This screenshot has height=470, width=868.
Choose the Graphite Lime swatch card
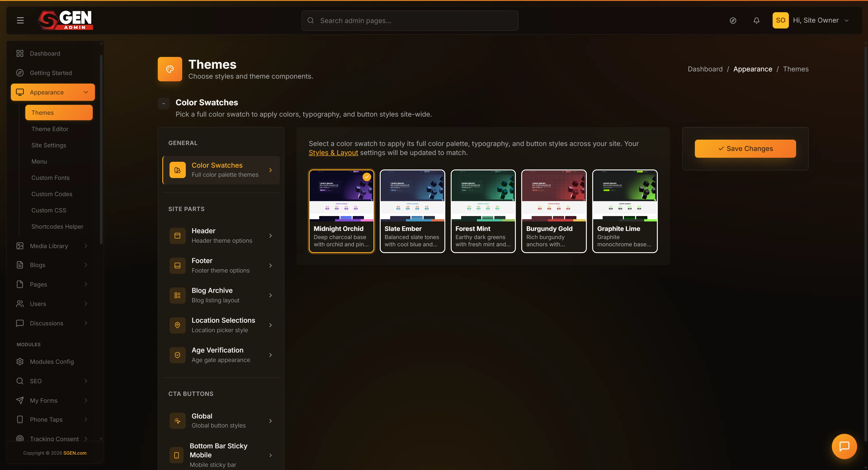[x=625, y=211]
